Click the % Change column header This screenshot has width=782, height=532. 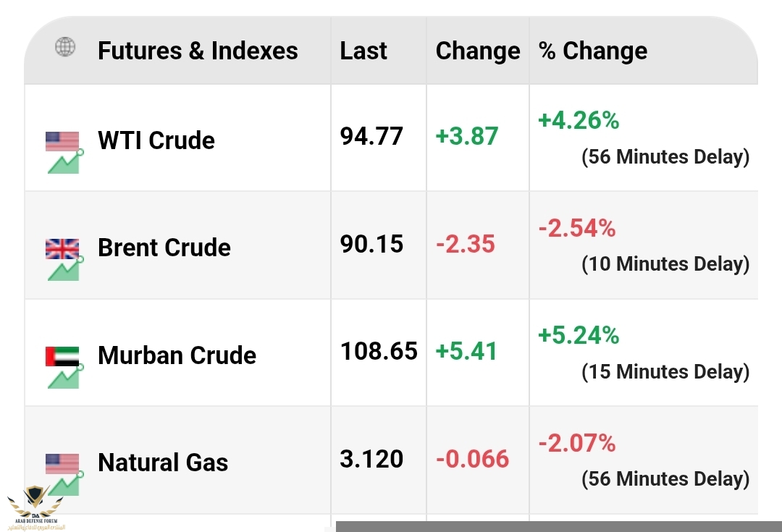pos(593,51)
